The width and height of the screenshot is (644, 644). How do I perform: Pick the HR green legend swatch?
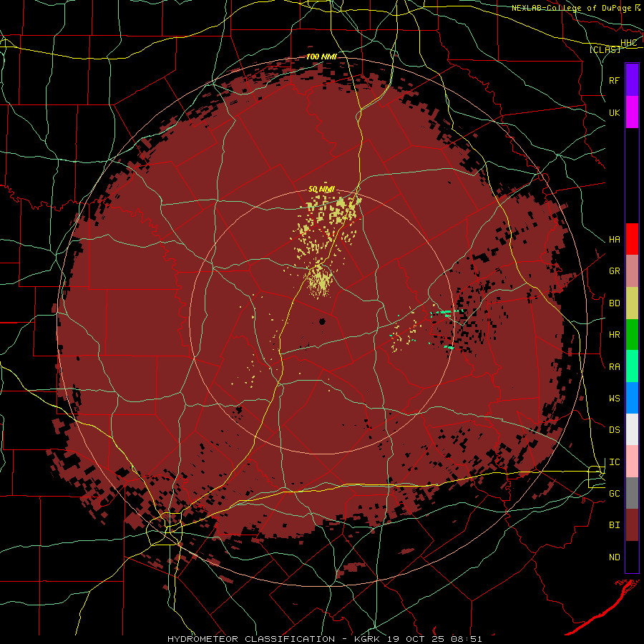(x=632, y=334)
